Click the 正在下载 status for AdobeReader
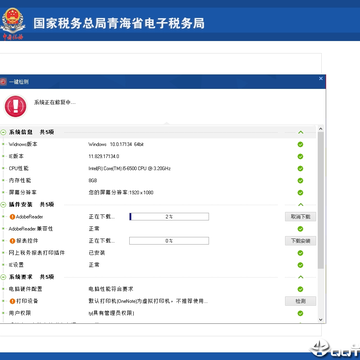360x360 pixels. pyautogui.click(x=102, y=217)
